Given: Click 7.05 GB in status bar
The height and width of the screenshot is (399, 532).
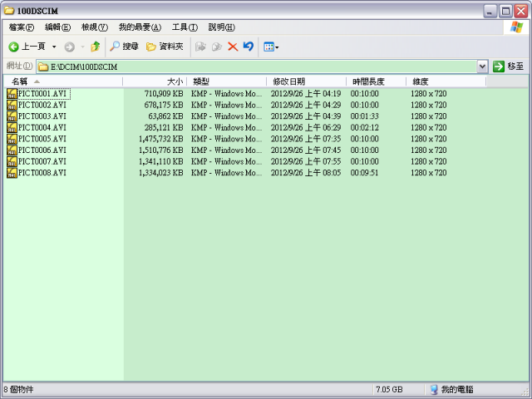Looking at the screenshot, I should (x=390, y=390).
